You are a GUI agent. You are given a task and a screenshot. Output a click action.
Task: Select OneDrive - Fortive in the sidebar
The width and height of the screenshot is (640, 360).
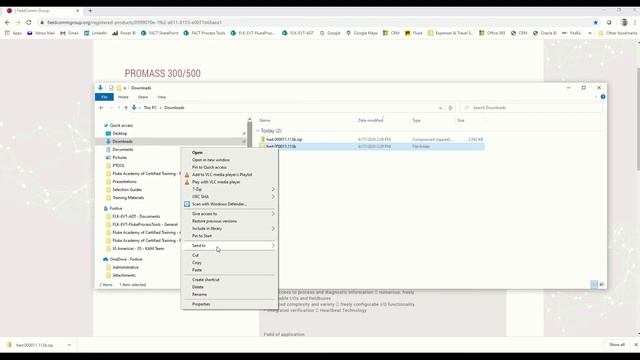pos(126,260)
